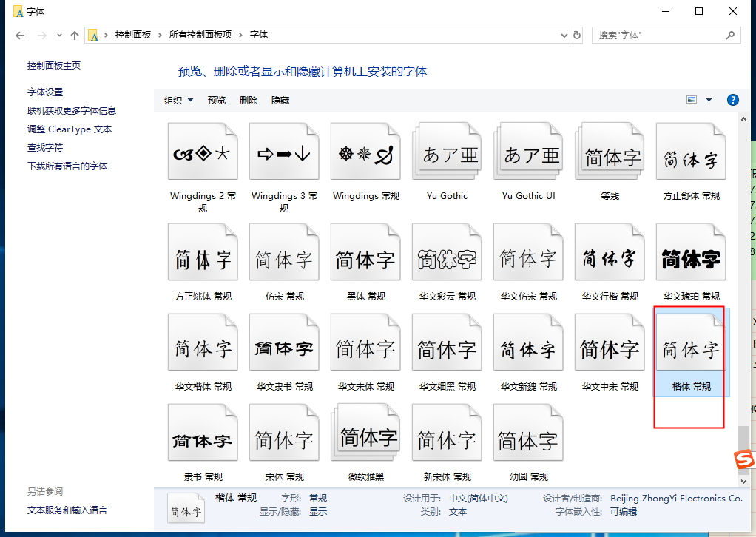Viewport: 756px width, 537px height.
Task: Click the scrollbar down arrow
Action: pyautogui.click(x=743, y=481)
